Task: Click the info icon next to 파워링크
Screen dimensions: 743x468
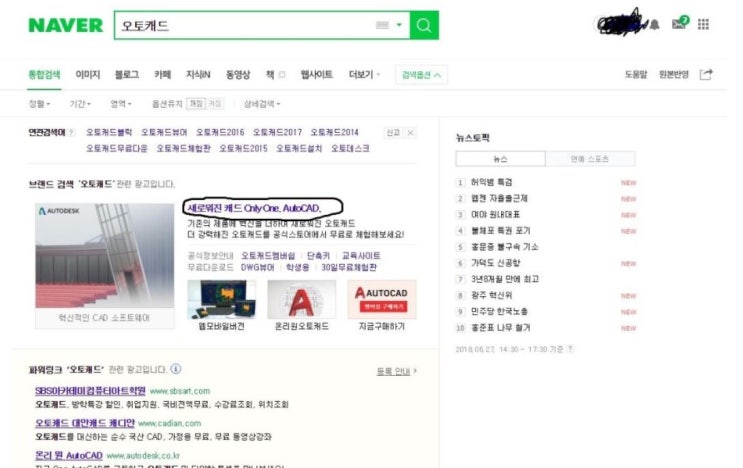Action: [176, 369]
